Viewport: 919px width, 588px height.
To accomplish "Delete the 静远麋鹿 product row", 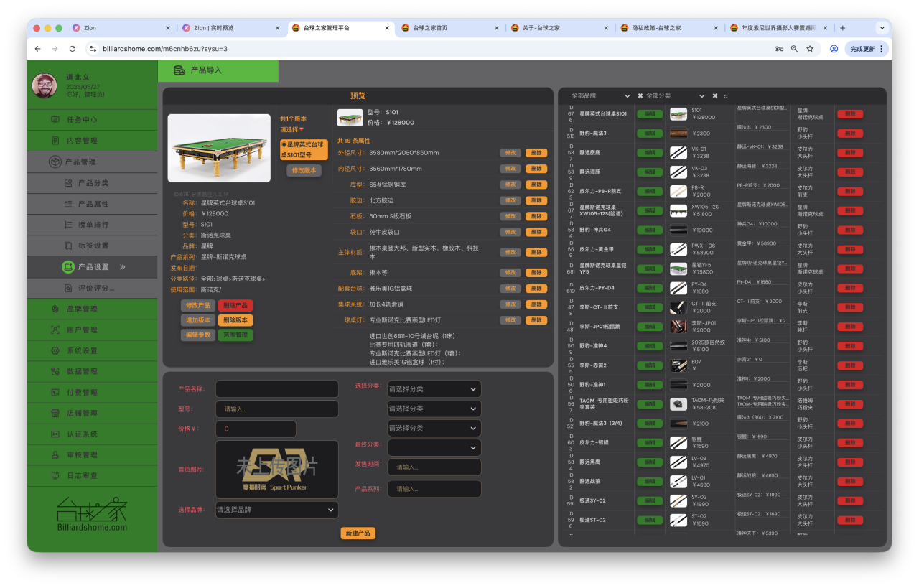I will (x=850, y=153).
